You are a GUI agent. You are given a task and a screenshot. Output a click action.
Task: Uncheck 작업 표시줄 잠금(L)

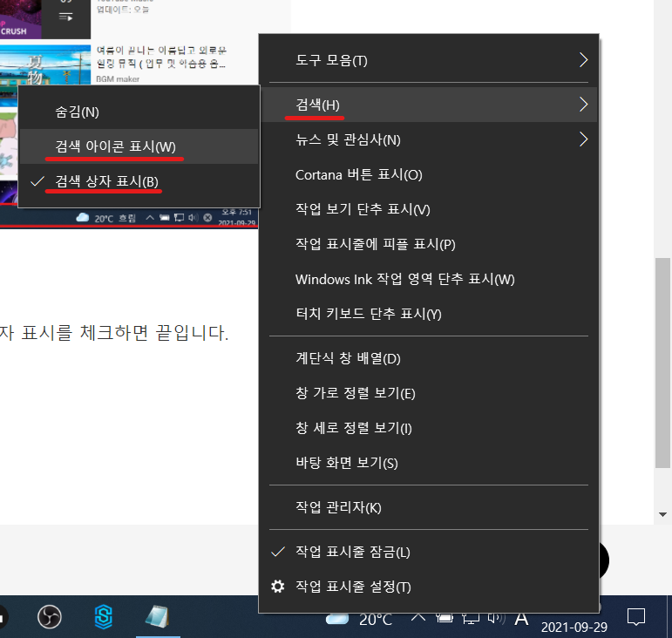(429, 552)
